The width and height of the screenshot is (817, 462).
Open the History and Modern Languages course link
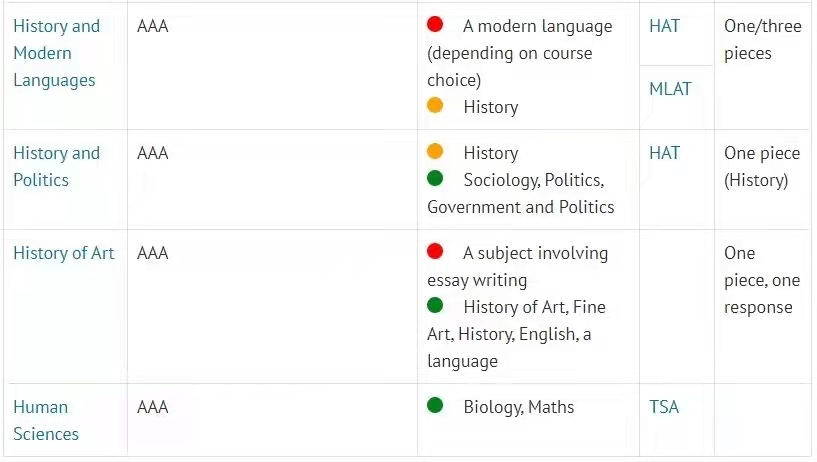point(56,53)
